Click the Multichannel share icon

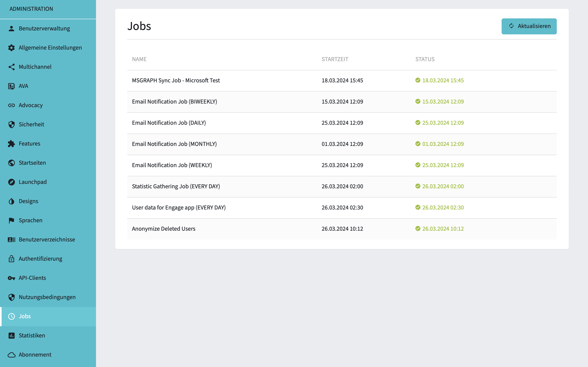click(x=11, y=67)
